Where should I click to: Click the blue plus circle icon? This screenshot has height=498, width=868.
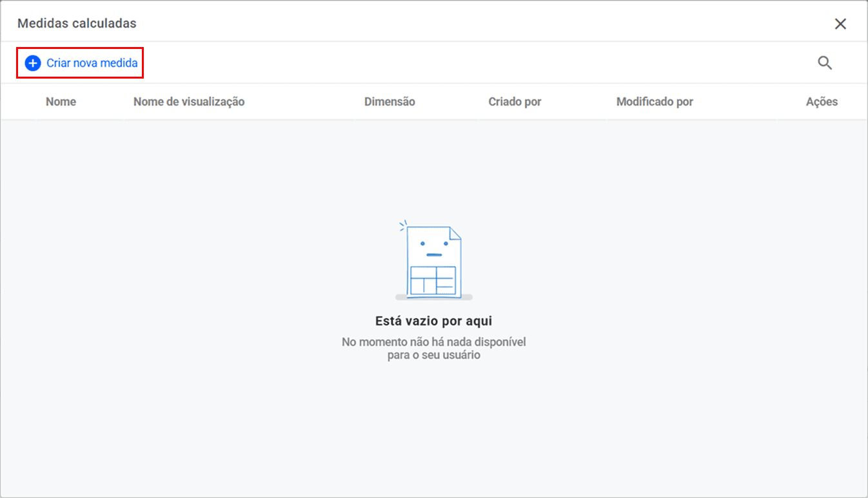(32, 63)
